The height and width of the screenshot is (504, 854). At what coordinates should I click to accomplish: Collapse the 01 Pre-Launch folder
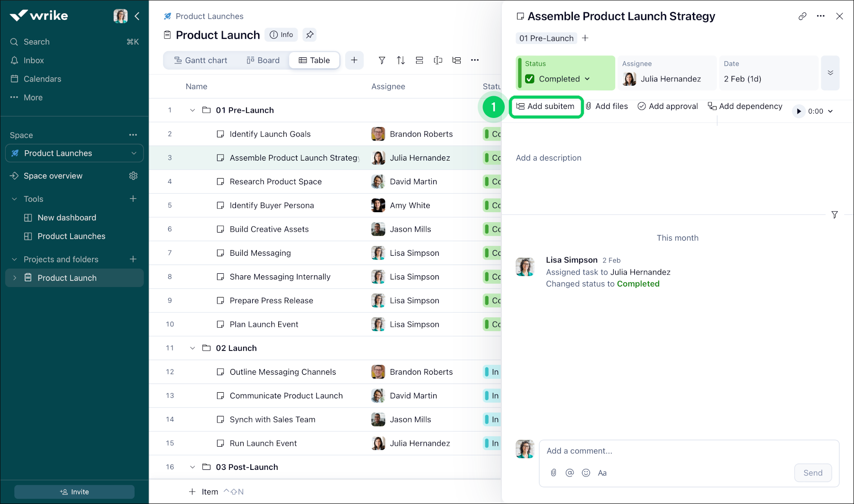point(192,110)
